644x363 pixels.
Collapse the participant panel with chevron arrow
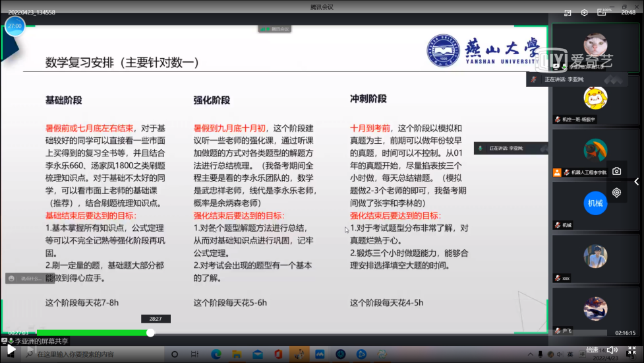pos(636,181)
